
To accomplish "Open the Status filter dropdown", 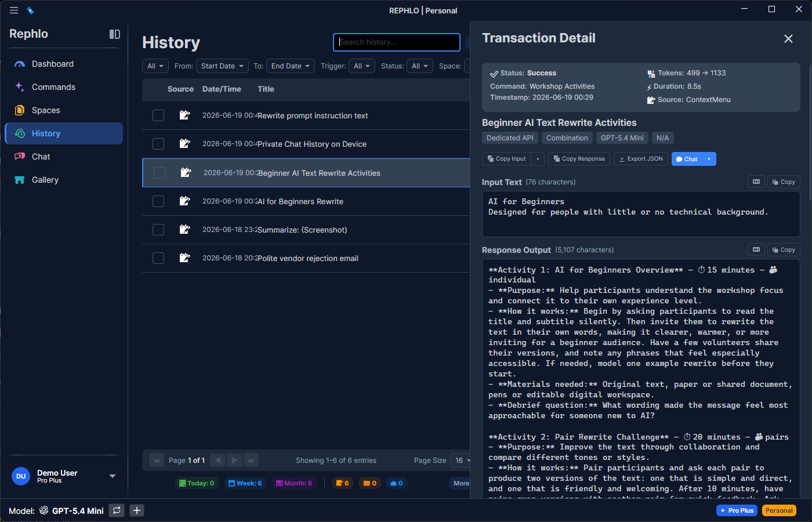I will coord(420,66).
